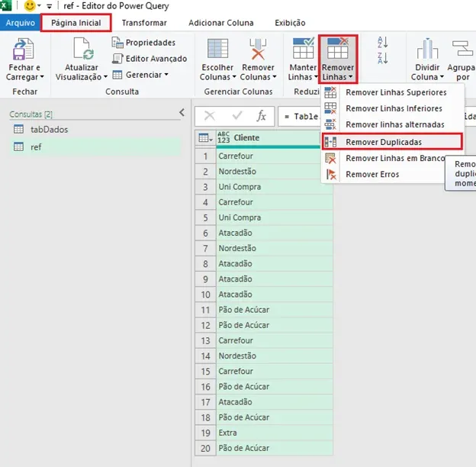Confirm the formula with the checkmark icon
The image size is (476, 467).
[236, 116]
